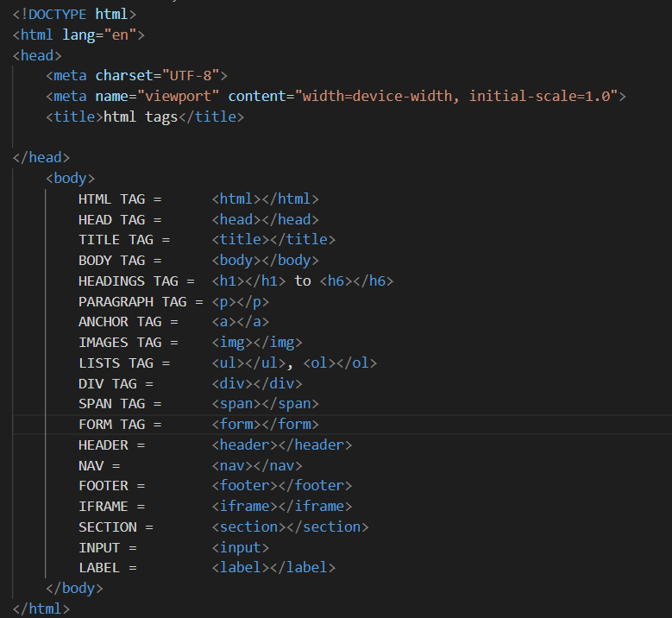Viewport: 672px width, 618px height.
Task: Click the "content" attribute name
Action: point(257,96)
